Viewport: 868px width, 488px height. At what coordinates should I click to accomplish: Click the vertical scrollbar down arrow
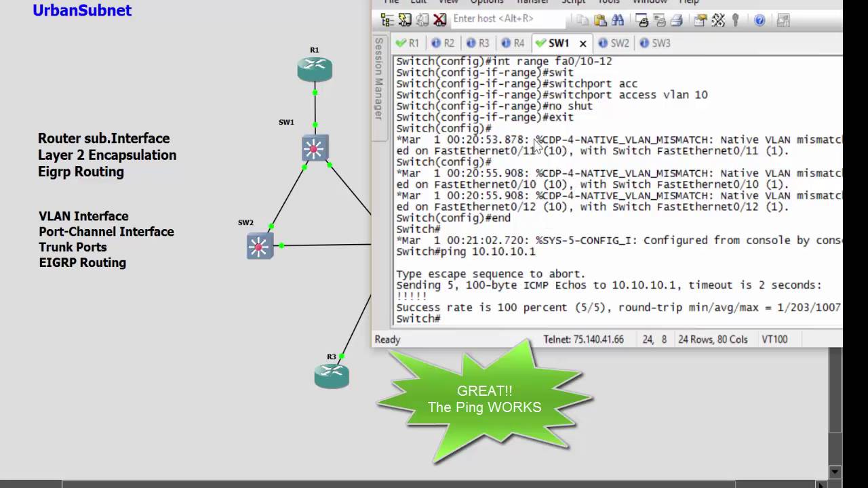[835, 472]
